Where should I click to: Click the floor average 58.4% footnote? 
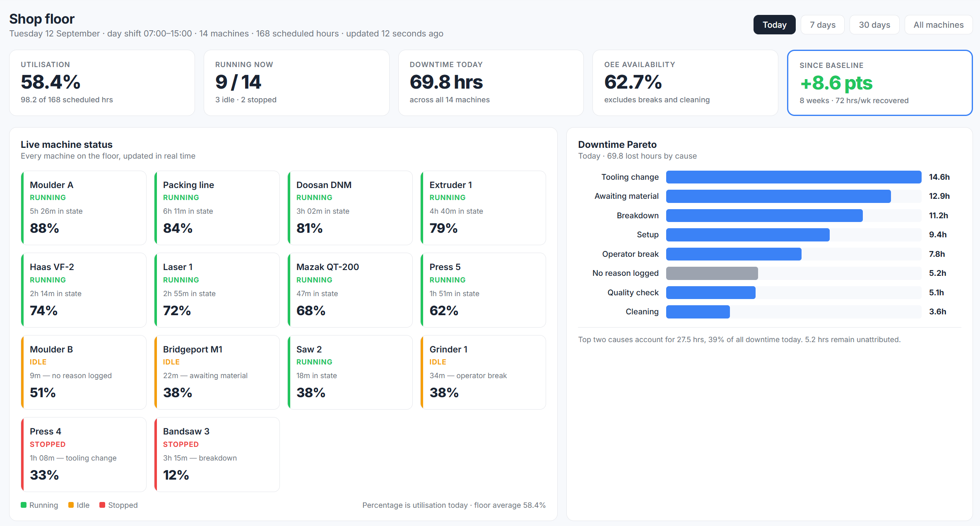coord(454,505)
